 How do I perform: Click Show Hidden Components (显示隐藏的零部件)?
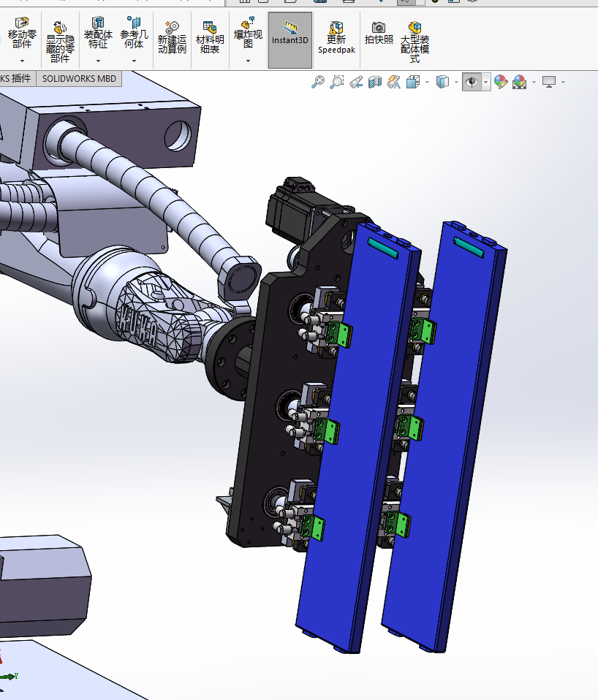(x=60, y=42)
